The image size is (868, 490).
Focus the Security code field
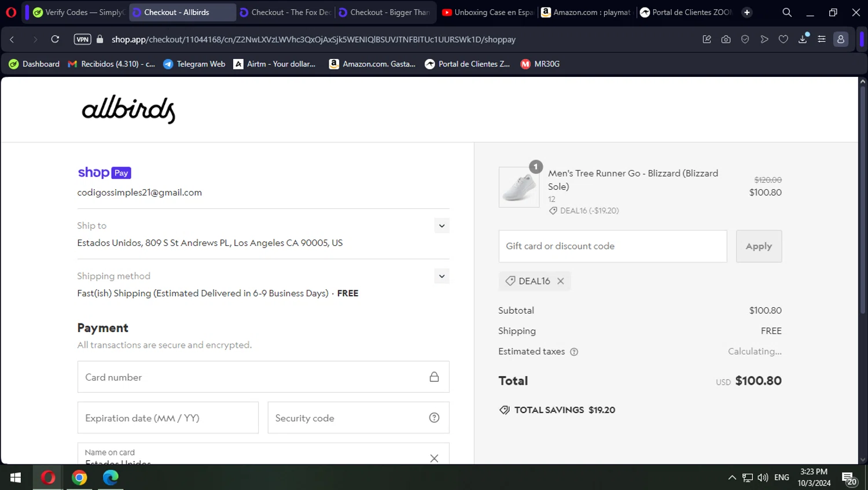tap(358, 418)
